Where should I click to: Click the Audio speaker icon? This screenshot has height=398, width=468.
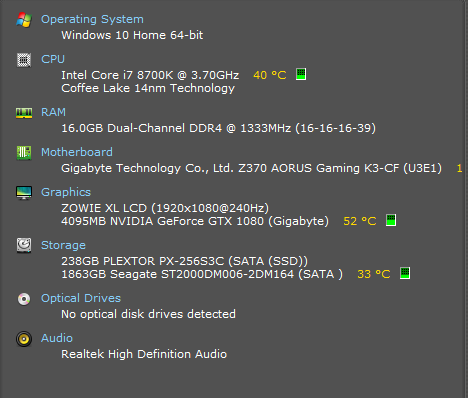click(24, 339)
